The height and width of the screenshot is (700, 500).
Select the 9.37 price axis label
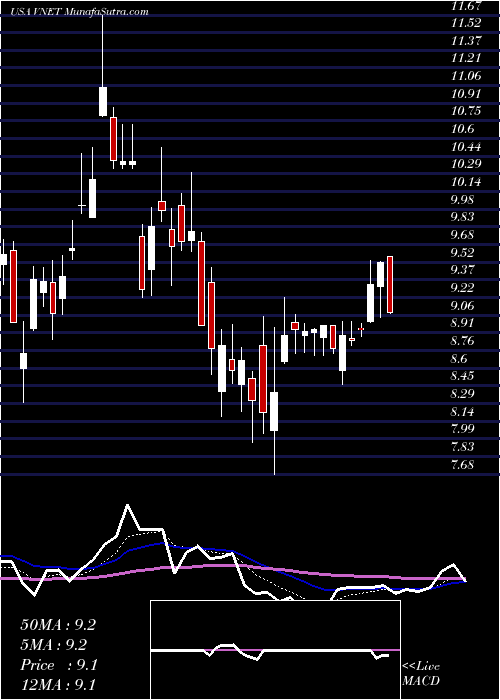click(x=462, y=271)
